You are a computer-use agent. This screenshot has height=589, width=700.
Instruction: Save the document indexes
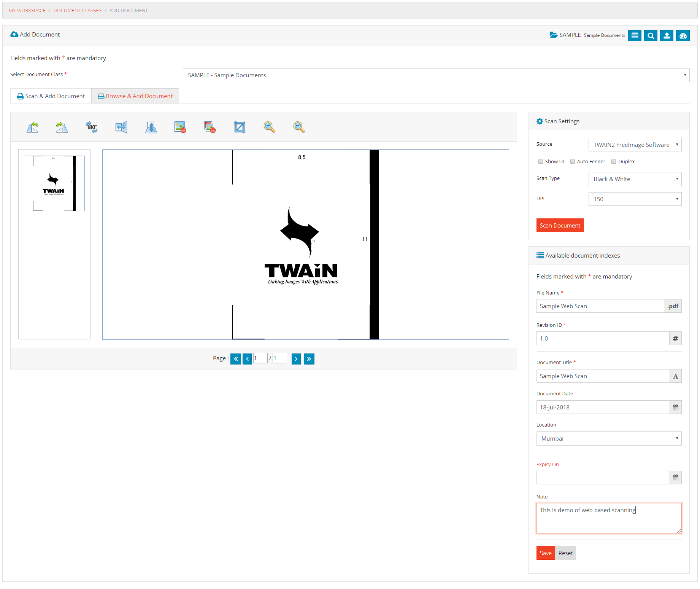[546, 553]
